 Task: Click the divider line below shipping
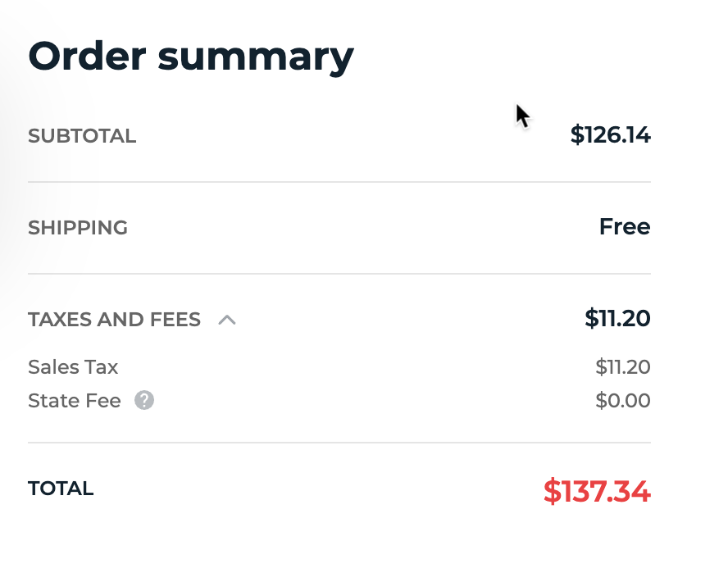pyautogui.click(x=339, y=274)
